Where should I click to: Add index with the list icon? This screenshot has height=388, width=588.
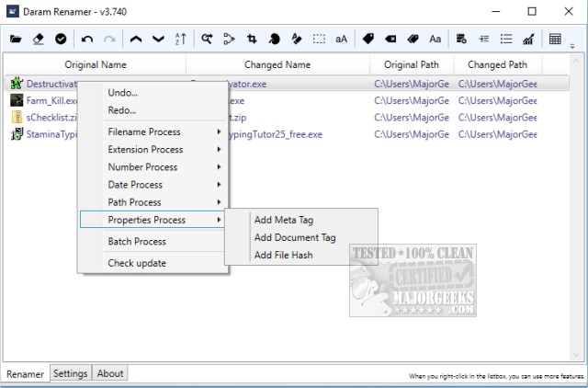click(x=506, y=39)
